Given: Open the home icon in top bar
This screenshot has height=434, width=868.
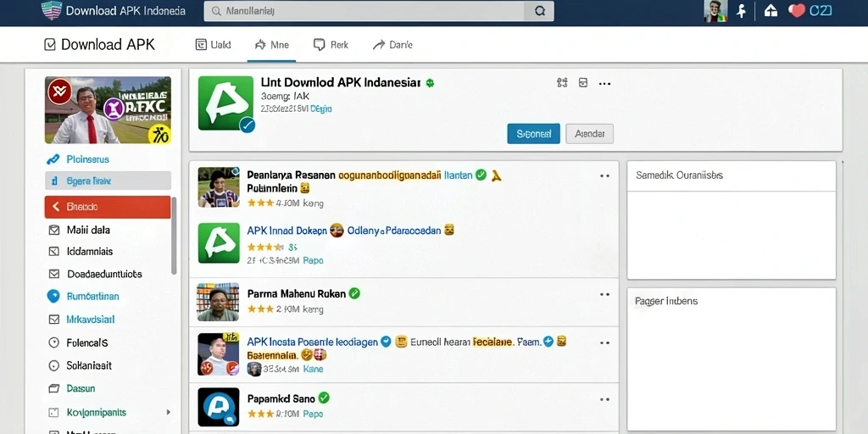Looking at the screenshot, I should pyautogui.click(x=771, y=10).
